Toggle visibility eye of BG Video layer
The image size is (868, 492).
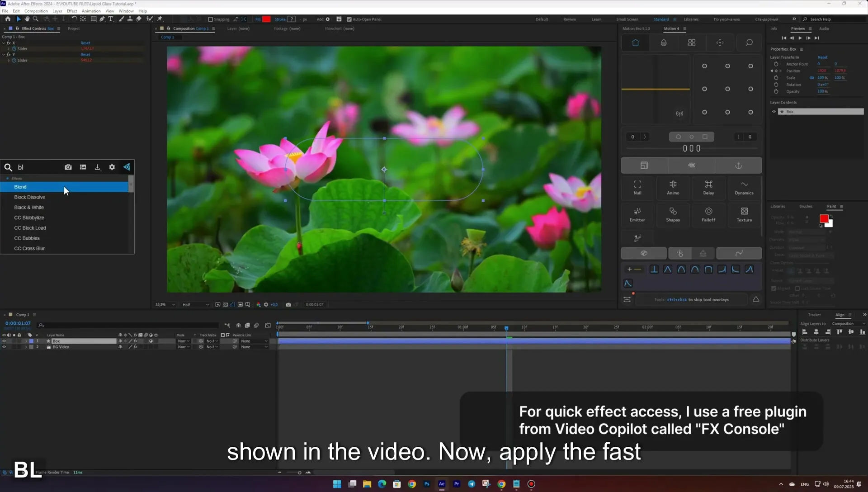tap(4, 347)
